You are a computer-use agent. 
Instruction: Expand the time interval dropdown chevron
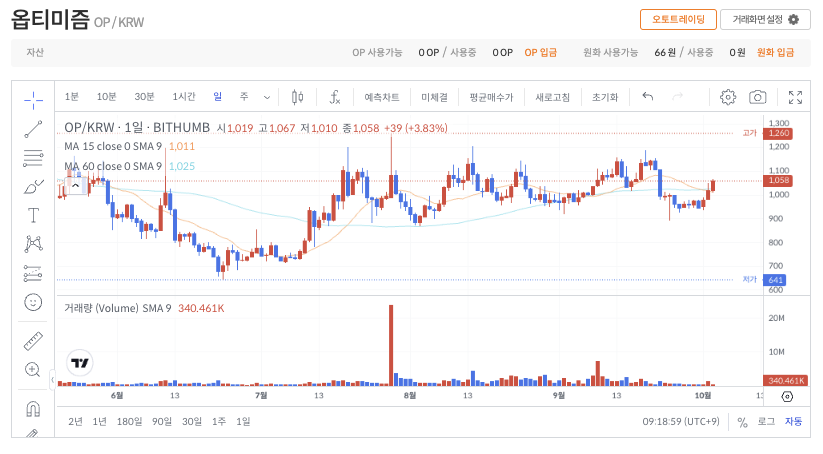click(x=267, y=97)
